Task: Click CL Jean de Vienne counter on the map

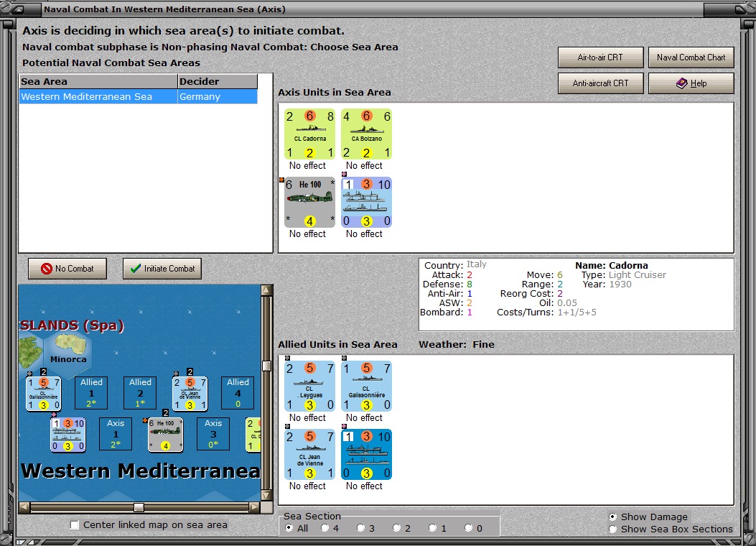Action: (190, 394)
